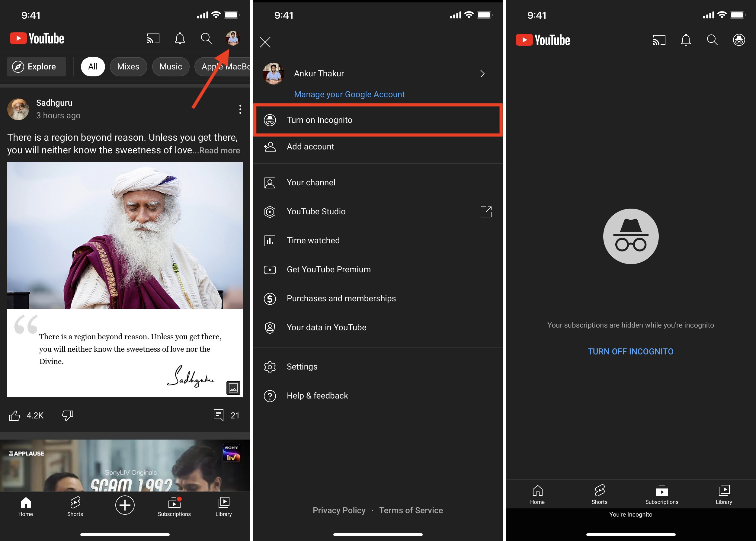Expand post text with Read more

[x=219, y=151]
